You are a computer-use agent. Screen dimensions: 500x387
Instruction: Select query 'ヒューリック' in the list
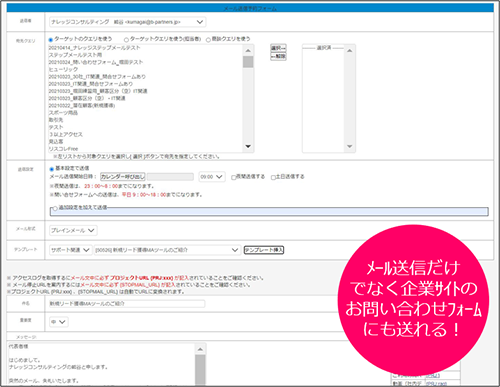(63, 69)
